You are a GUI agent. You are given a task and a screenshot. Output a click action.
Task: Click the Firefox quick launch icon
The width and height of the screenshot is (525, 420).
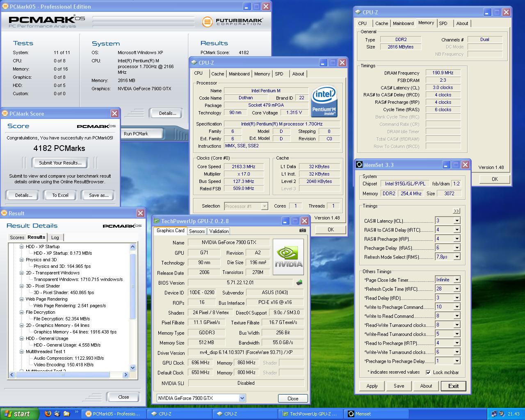48,414
